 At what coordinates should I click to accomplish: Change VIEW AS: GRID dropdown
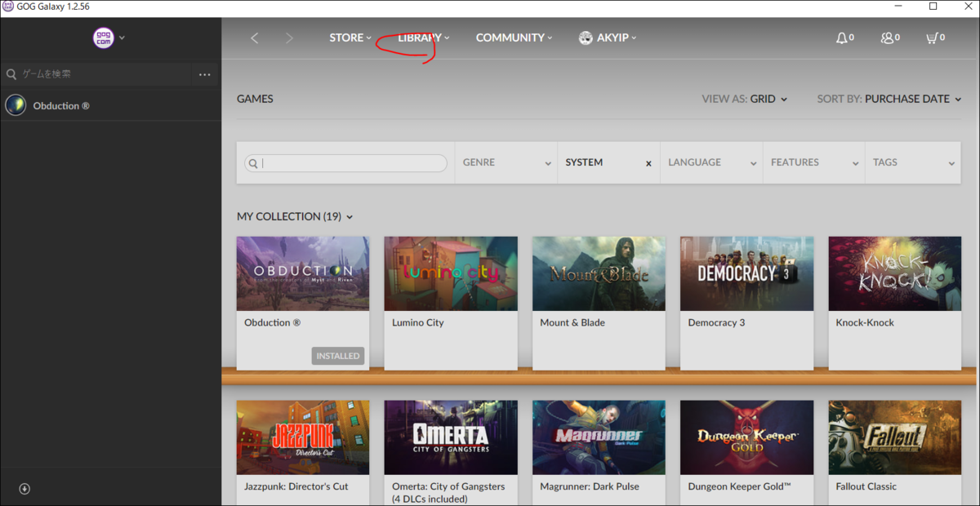(745, 99)
